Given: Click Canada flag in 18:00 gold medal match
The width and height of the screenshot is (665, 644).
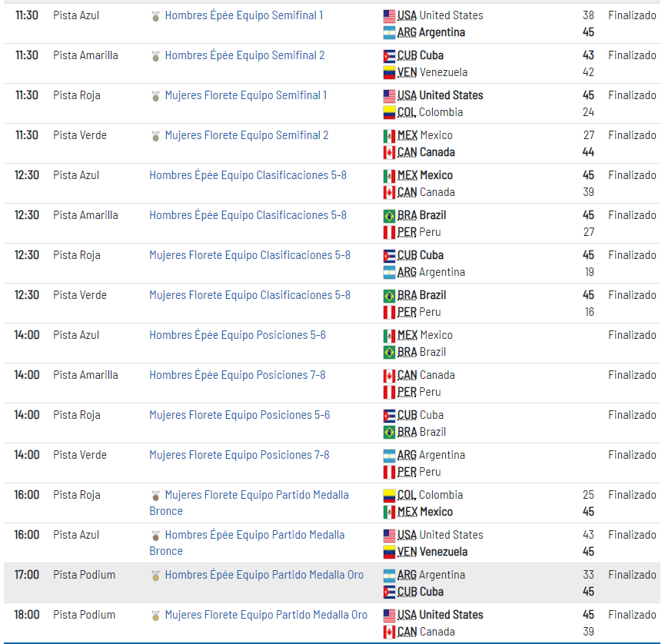Looking at the screenshot, I should pos(389,632).
